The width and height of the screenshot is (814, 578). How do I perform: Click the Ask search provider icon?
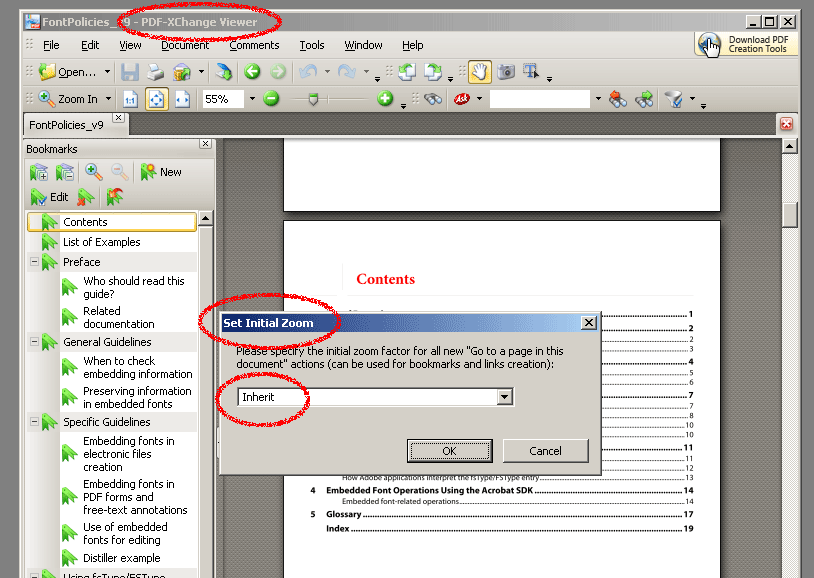pyautogui.click(x=462, y=99)
